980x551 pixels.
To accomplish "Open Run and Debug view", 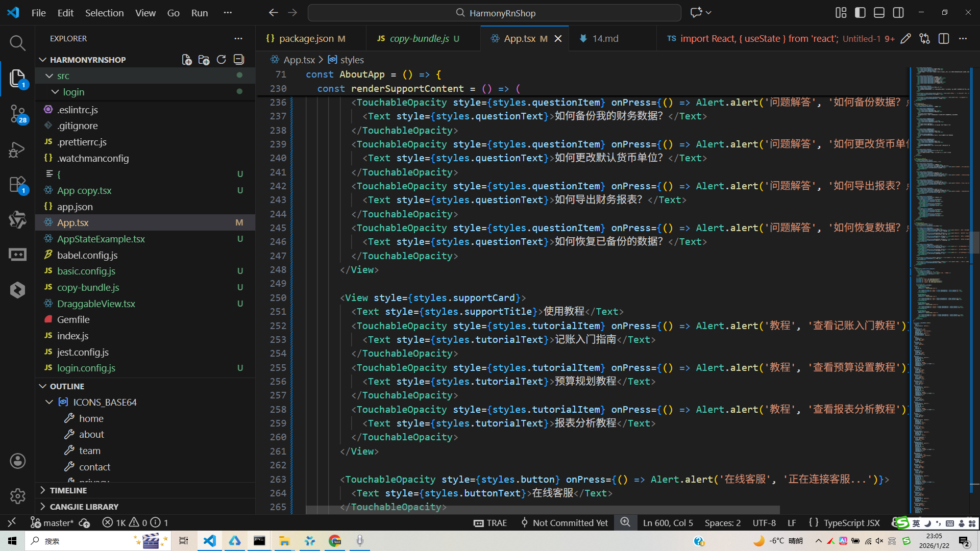I will (17, 149).
